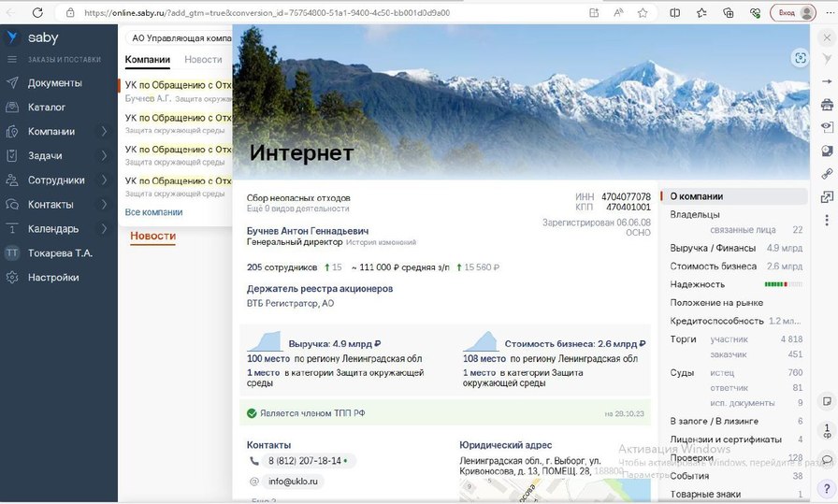
Task: Open Контакты sidebar section
Action: pyautogui.click(x=51, y=204)
